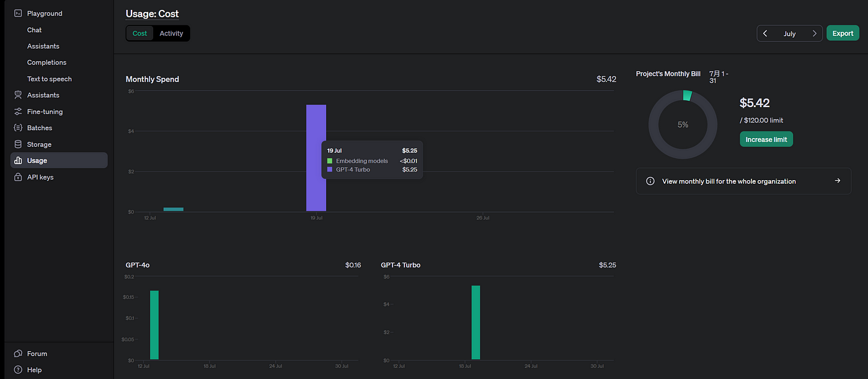Select the Cost view toggle
Screen dimensions: 868x379
point(140,33)
